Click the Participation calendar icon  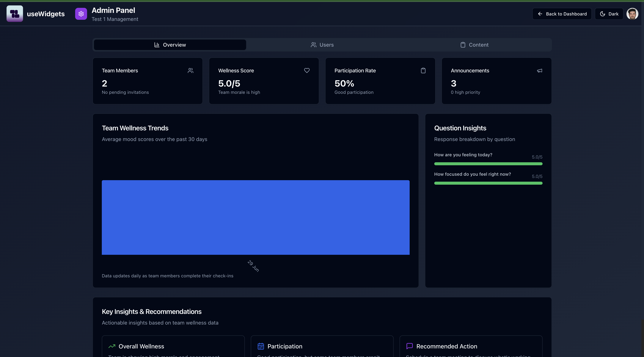pos(261,346)
